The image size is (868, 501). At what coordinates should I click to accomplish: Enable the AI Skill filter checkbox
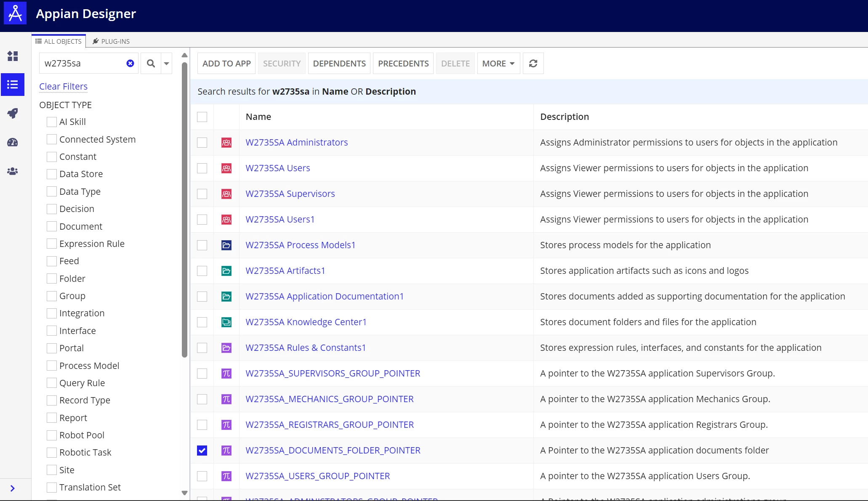(x=52, y=122)
